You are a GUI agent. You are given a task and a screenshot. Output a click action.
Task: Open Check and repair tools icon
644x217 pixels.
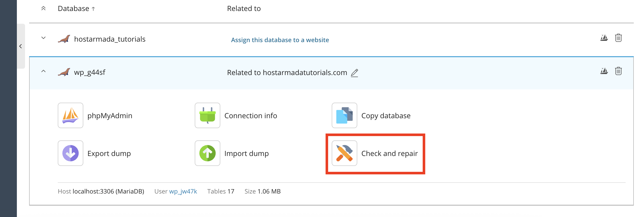click(x=344, y=153)
